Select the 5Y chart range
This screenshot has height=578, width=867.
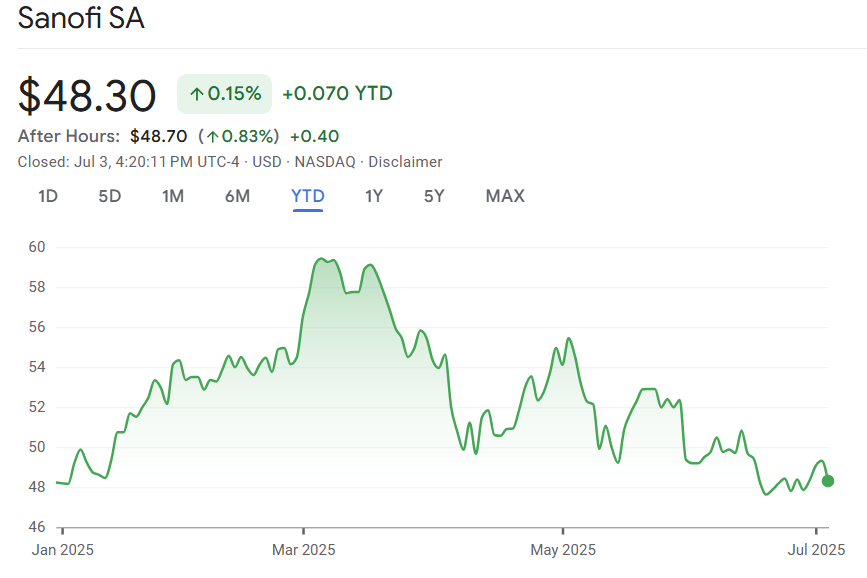(x=434, y=196)
